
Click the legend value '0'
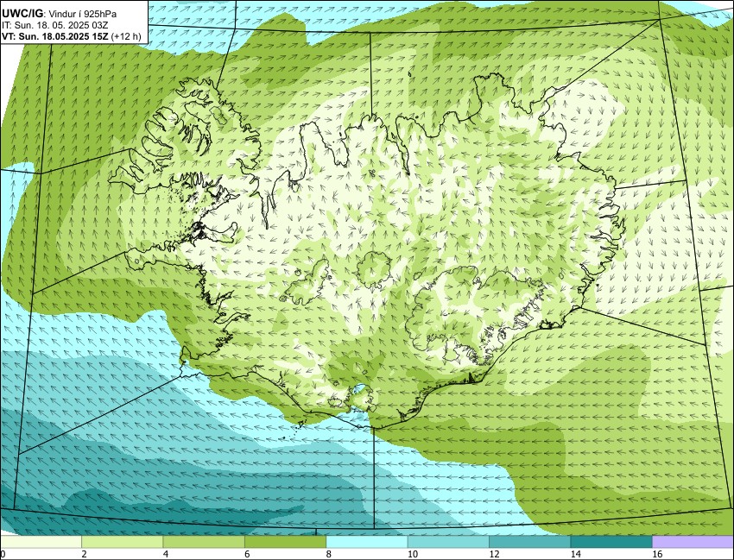point(3,554)
